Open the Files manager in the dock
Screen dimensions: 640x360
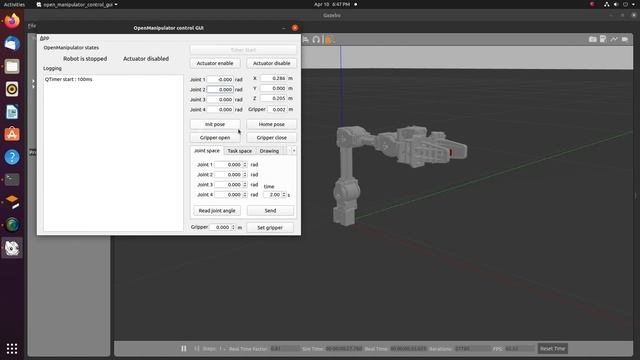[x=12, y=66]
